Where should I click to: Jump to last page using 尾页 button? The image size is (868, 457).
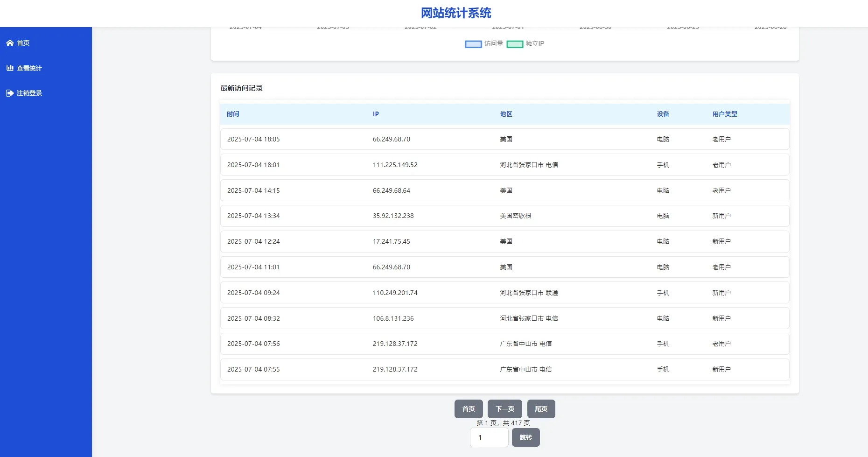[541, 408]
